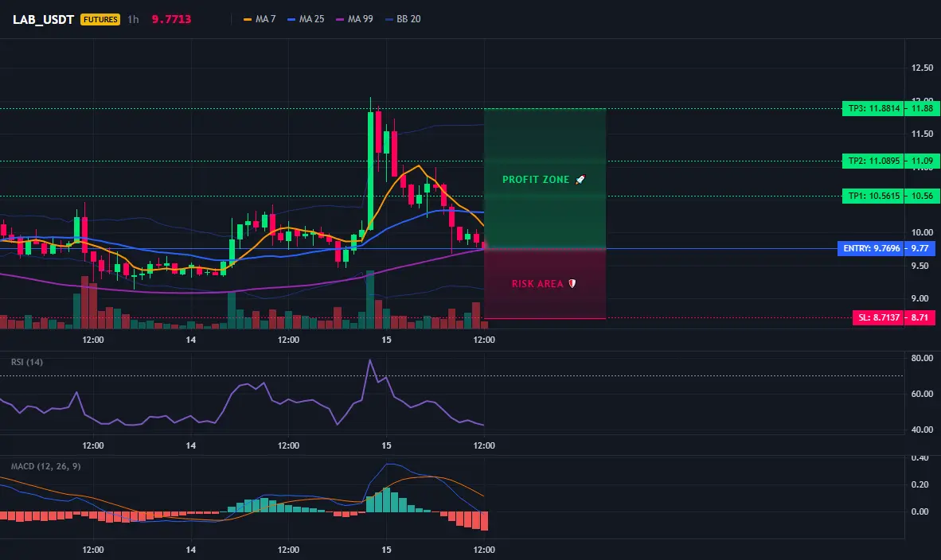The image size is (941, 560).
Task: Click the TP1: 10.5615 price label
Action: pos(873,196)
